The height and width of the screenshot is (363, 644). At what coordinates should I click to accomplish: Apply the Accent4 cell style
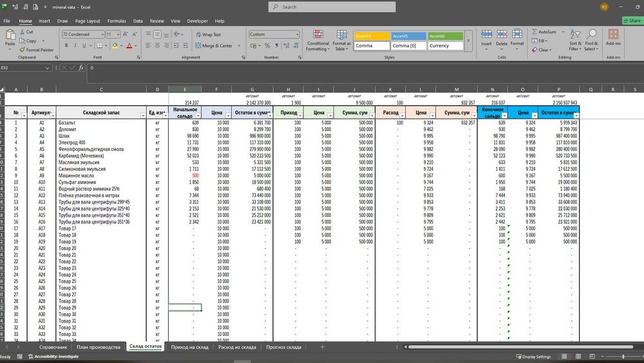(x=372, y=36)
